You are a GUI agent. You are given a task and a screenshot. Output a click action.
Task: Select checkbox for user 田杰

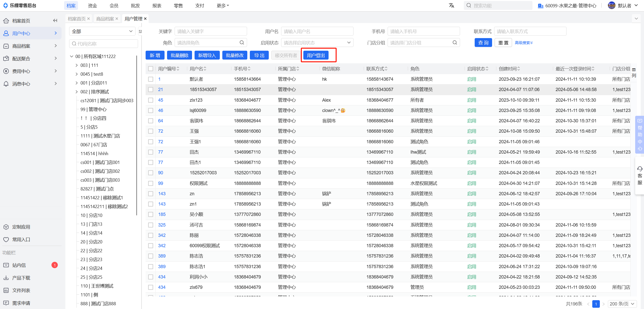[151, 152]
